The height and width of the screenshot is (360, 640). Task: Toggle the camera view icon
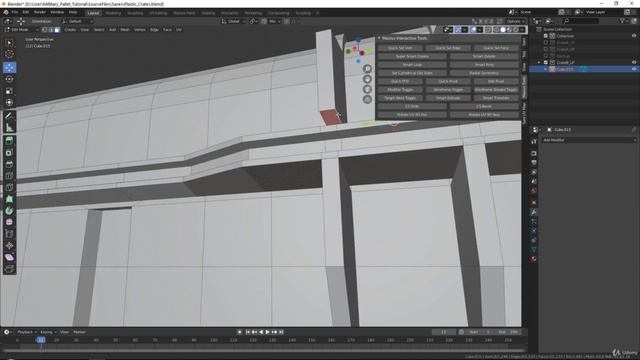coord(367,89)
